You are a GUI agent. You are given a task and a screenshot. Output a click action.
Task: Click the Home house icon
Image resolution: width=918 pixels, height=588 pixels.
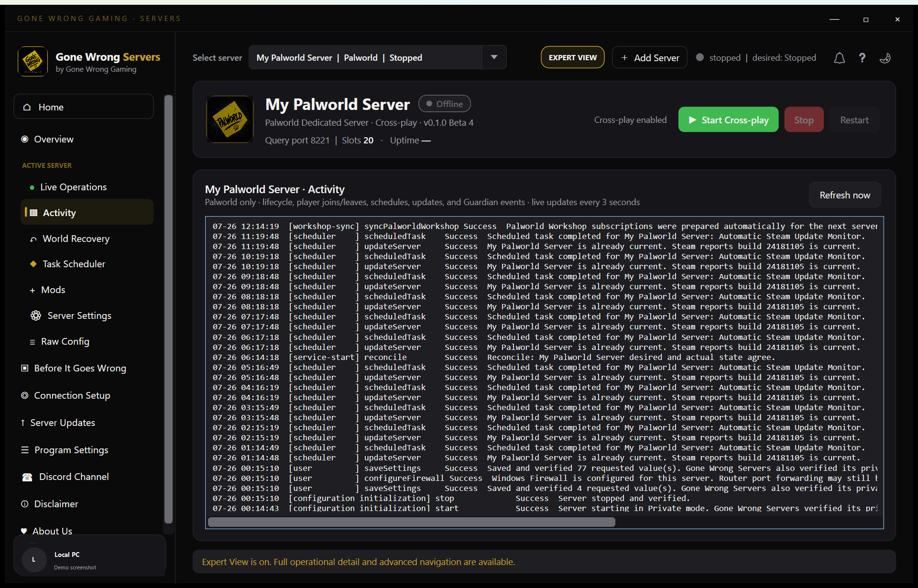click(x=27, y=107)
